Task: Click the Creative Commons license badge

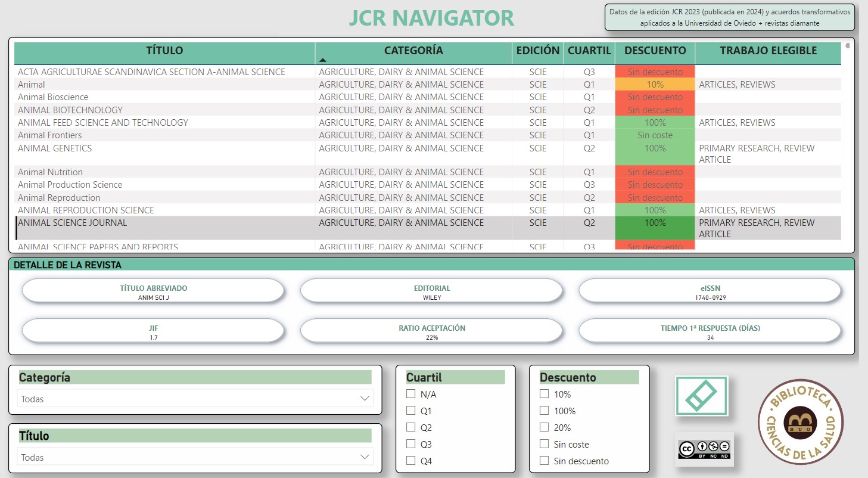Action: coord(704,448)
